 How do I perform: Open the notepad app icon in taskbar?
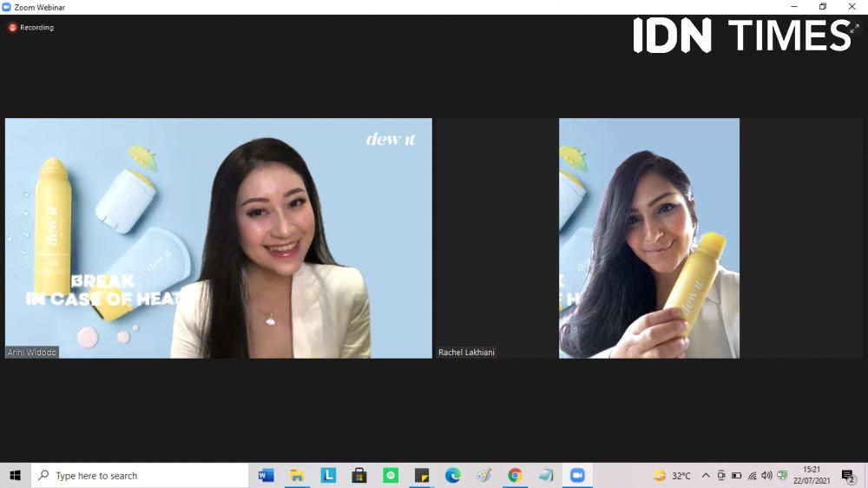coord(546,475)
